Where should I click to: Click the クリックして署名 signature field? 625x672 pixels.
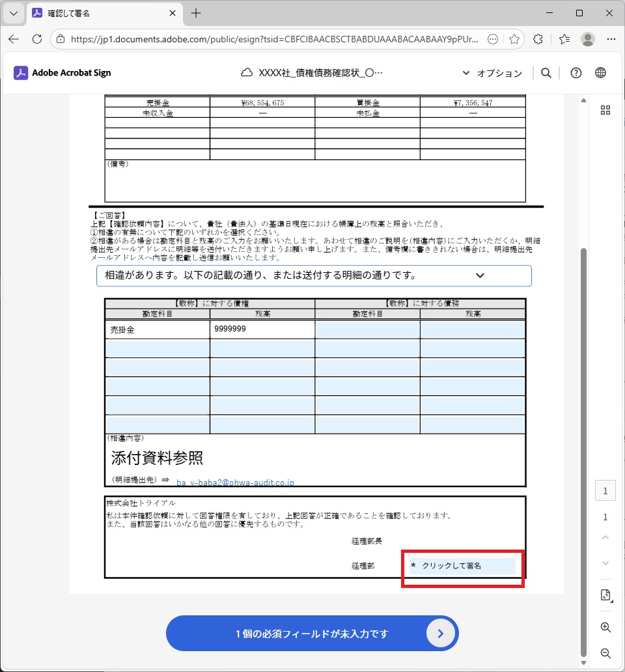point(461,566)
